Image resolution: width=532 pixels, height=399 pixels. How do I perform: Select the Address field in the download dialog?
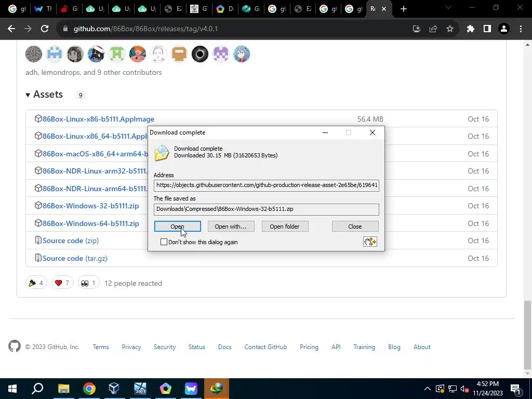pyautogui.click(x=267, y=185)
